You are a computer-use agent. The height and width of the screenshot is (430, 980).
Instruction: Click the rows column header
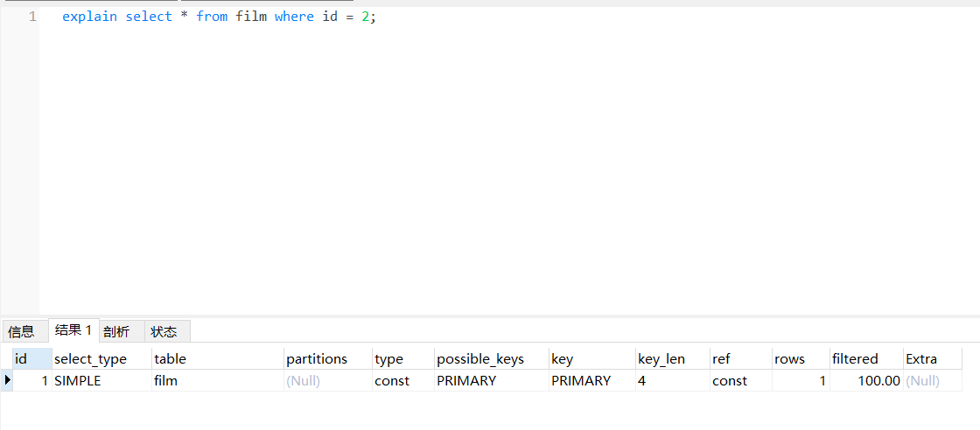tap(801, 359)
